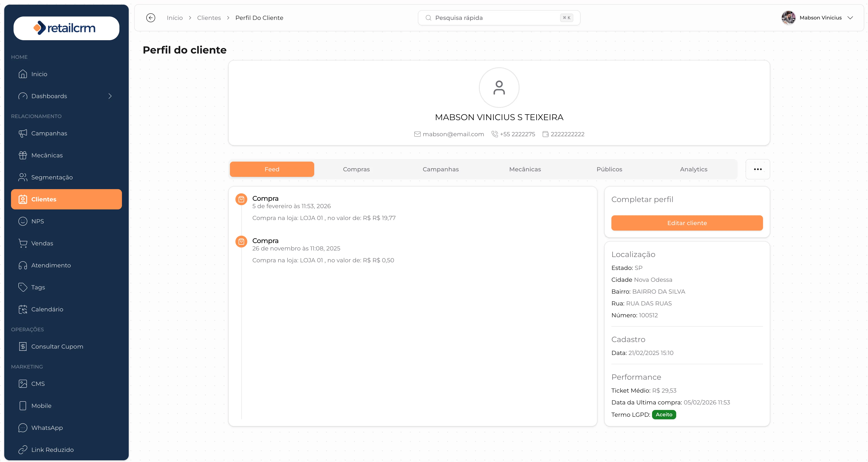This screenshot has height=462, width=868.
Task: Click the Campanhas megaphone icon
Action: tap(23, 133)
